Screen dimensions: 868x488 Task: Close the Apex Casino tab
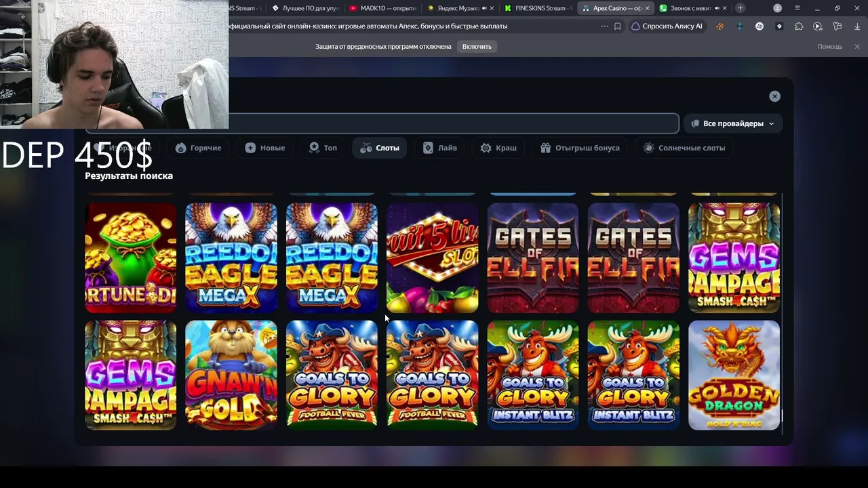point(647,8)
